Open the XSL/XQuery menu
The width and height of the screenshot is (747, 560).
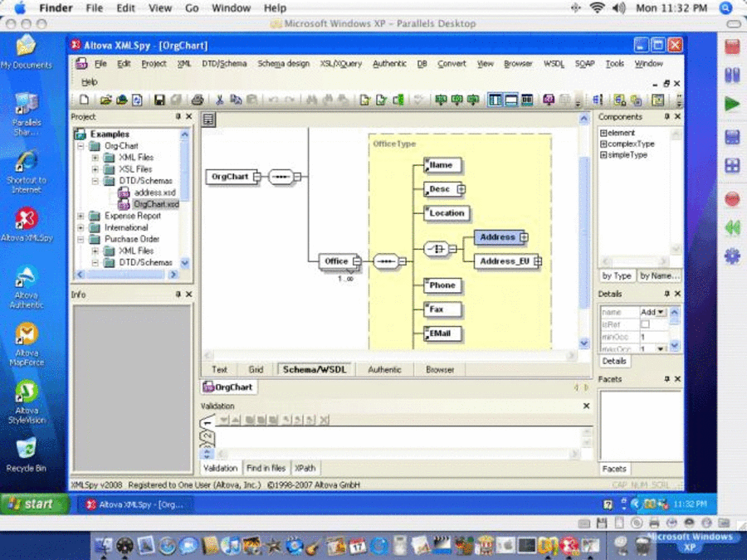(x=340, y=63)
